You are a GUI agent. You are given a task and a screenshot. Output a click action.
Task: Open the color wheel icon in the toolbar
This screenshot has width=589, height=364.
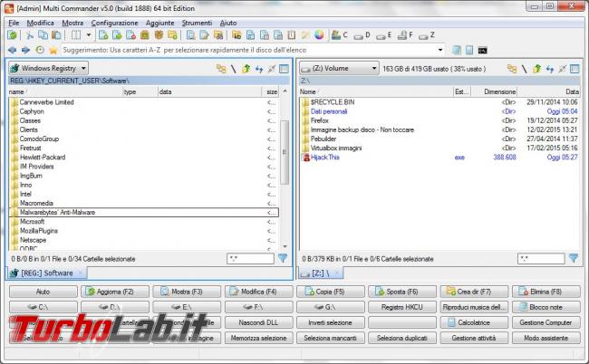319,35
